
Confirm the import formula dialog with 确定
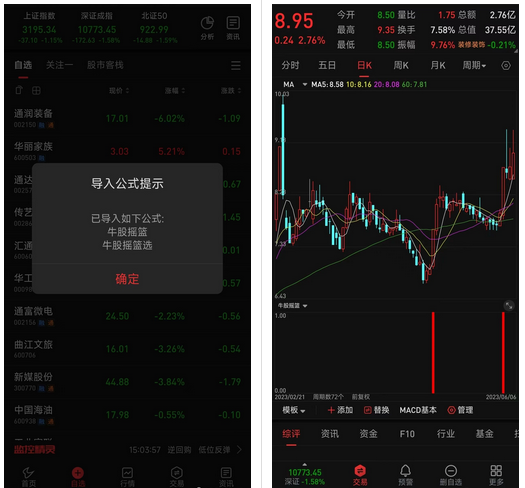[x=127, y=279]
